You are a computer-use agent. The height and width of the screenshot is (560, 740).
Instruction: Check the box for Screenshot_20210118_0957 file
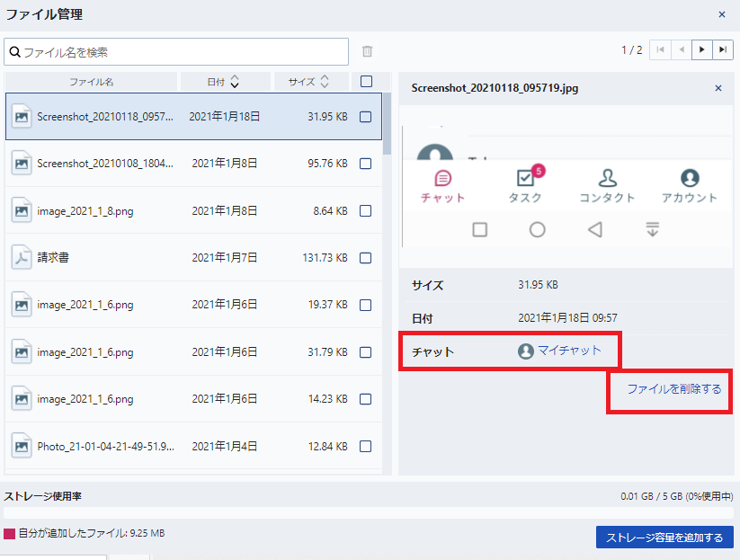coord(366,117)
